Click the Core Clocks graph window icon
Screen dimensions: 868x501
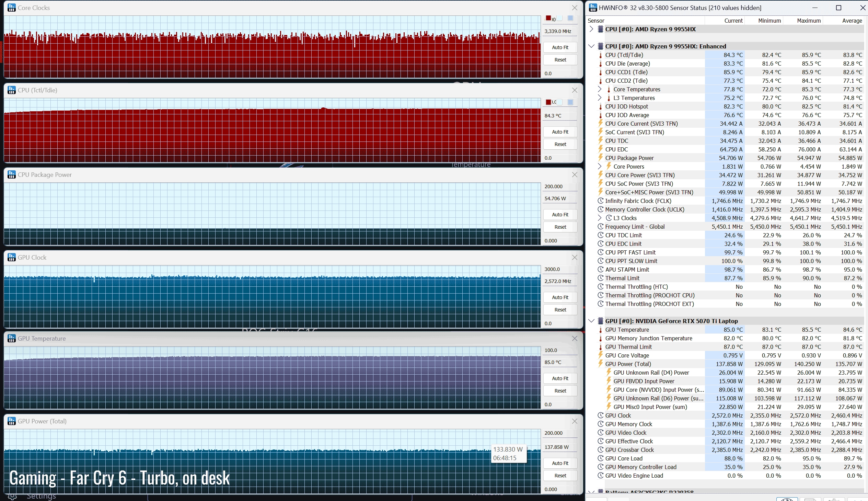tap(12, 8)
